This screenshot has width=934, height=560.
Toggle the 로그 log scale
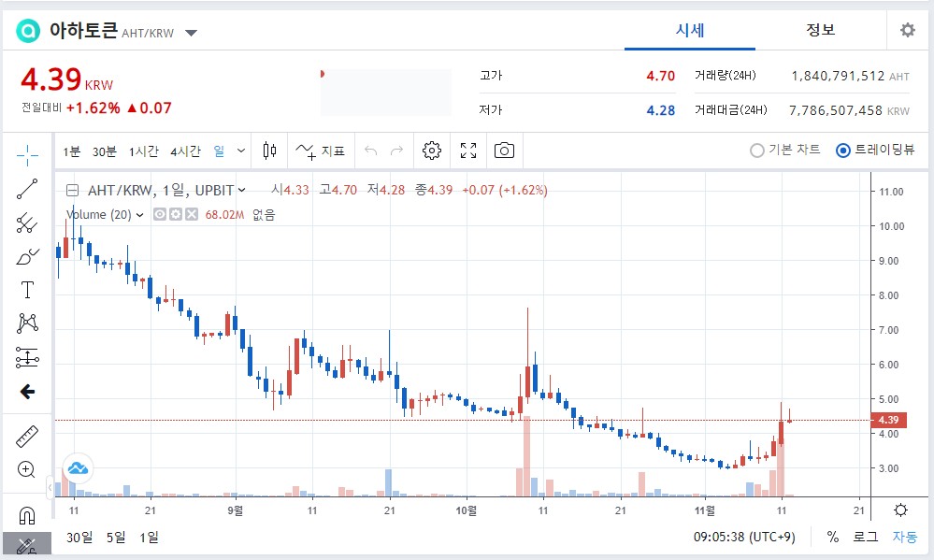click(x=866, y=537)
